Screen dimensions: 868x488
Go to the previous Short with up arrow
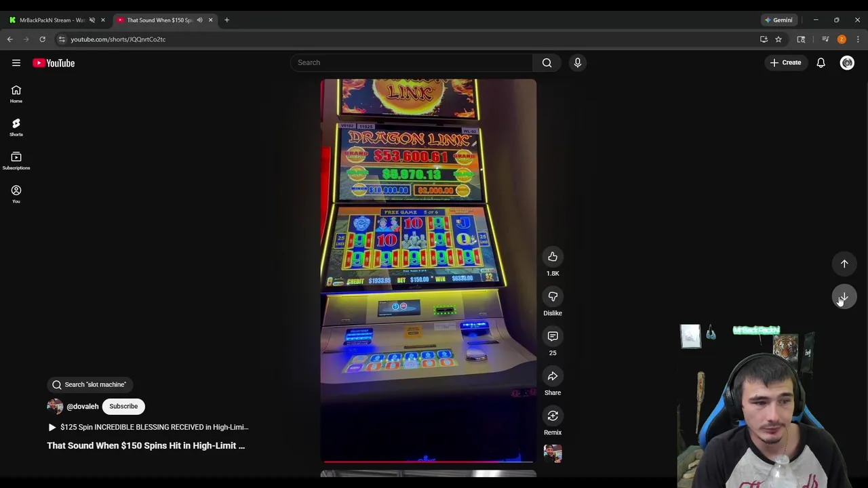click(844, 264)
